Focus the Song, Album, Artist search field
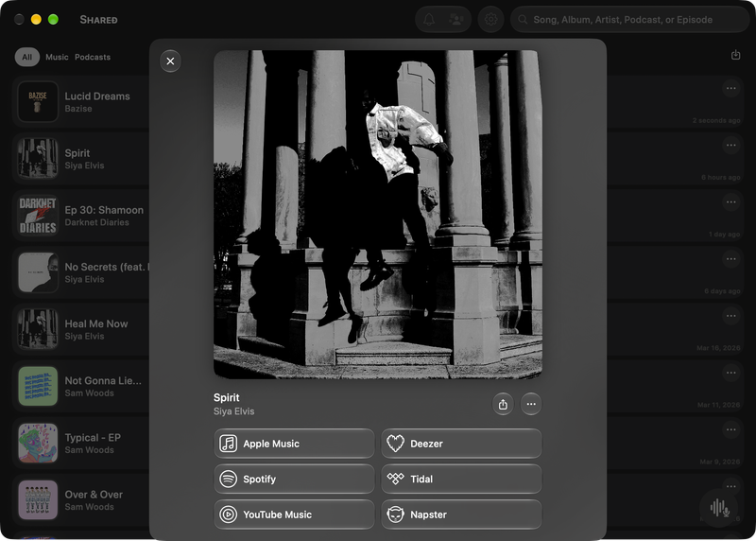 coord(629,19)
